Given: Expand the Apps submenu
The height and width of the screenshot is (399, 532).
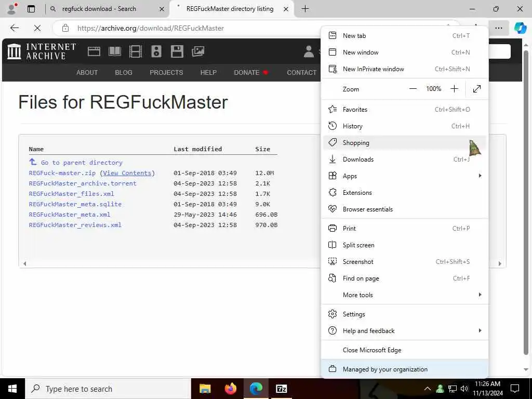Looking at the screenshot, I should (404, 176).
